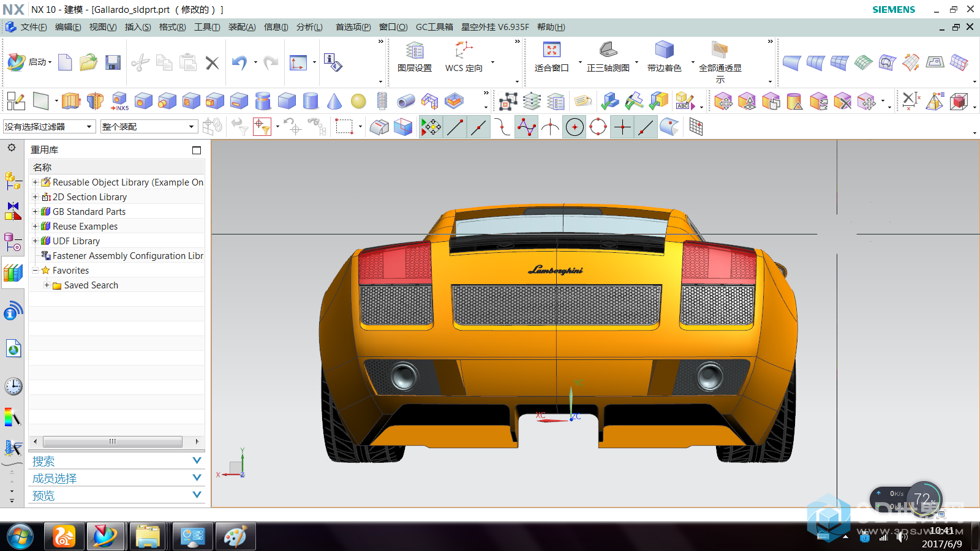980x551 pixels.
Task: Click the Extrude feature icon
Action: 71,101
